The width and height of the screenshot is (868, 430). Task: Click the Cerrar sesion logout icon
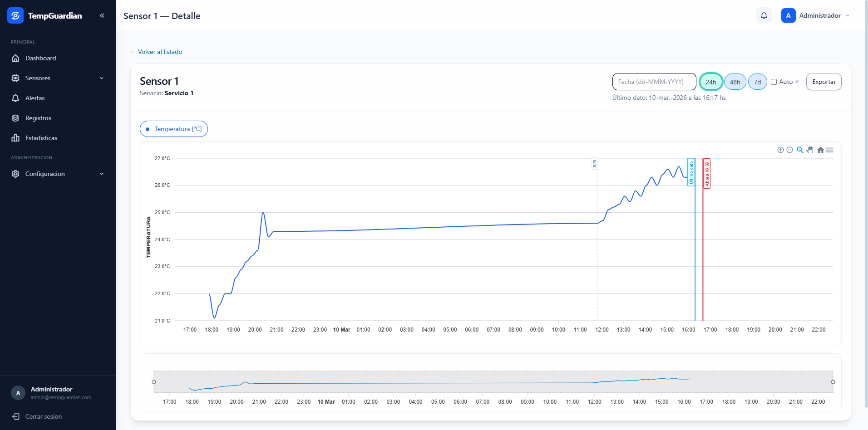[x=15, y=416]
